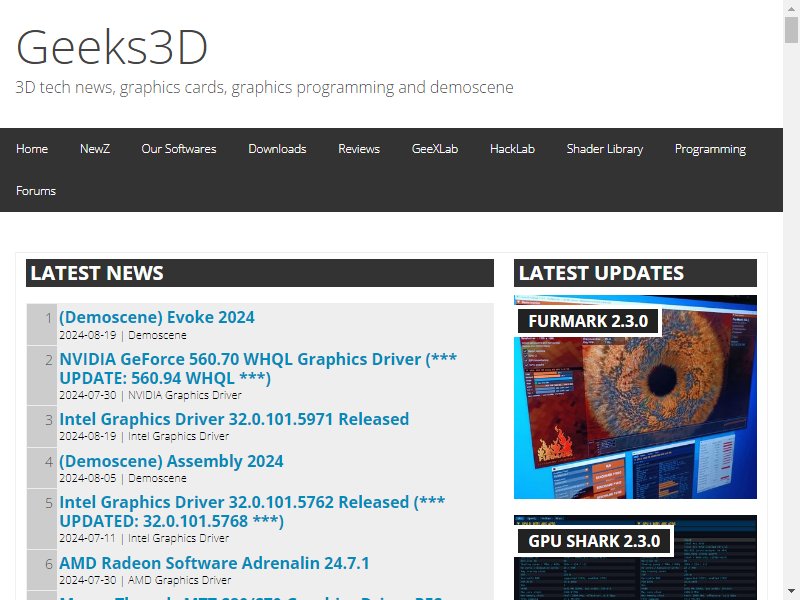Image resolution: width=800 pixels, height=600 pixels.
Task: Click the 2024-07-30 NVIDIA Graphics Driver line
Action: coord(151,395)
